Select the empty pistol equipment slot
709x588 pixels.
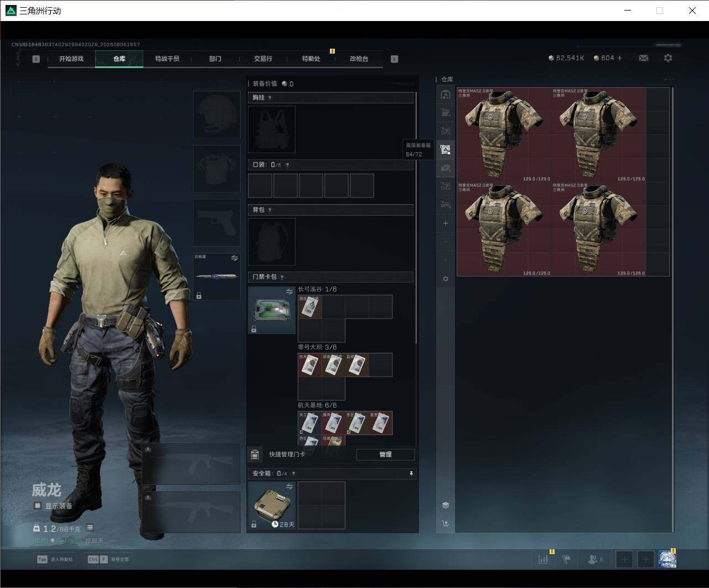tap(217, 223)
